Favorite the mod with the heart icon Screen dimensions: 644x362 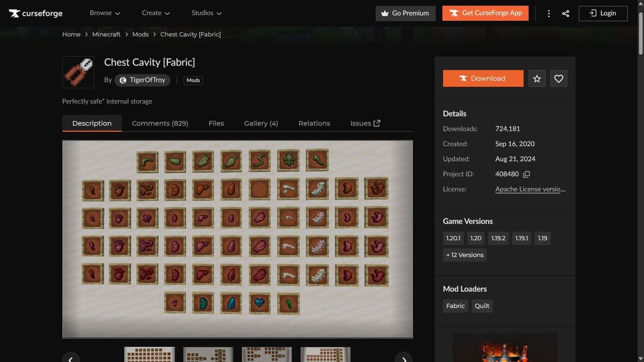[x=559, y=78]
